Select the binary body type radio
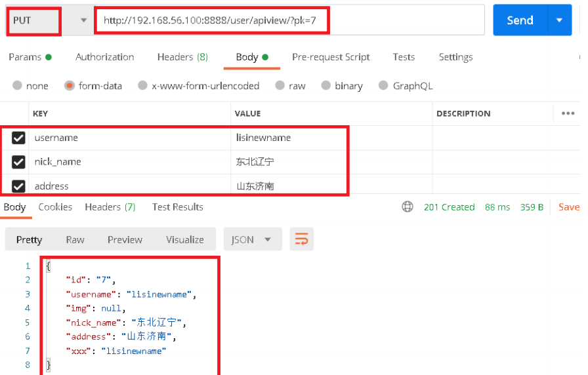The height and width of the screenshot is (375, 588). click(x=326, y=85)
